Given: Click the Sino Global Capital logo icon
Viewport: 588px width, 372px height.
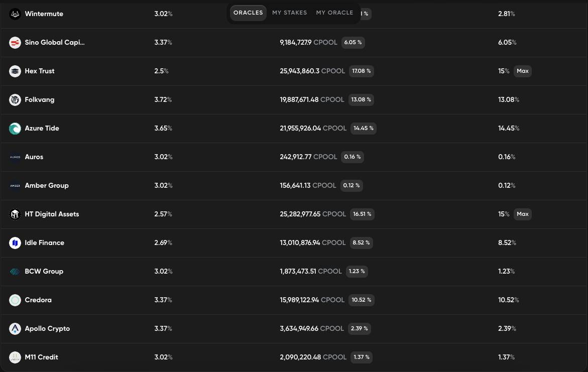Looking at the screenshot, I should click(x=15, y=43).
